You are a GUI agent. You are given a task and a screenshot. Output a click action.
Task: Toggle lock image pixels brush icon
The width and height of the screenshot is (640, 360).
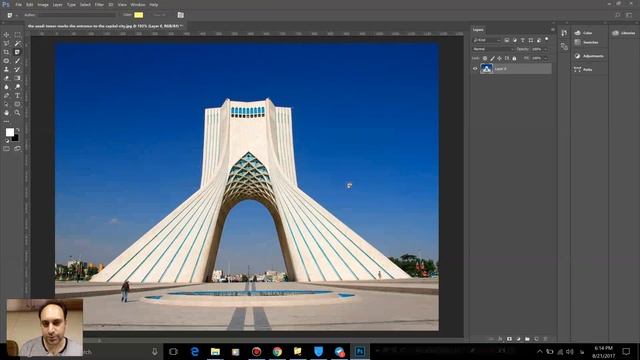click(492, 58)
